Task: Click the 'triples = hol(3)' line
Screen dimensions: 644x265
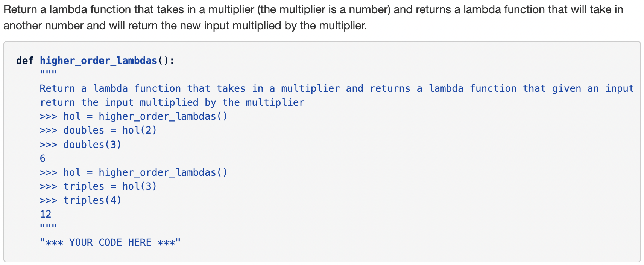Action: tap(98, 187)
